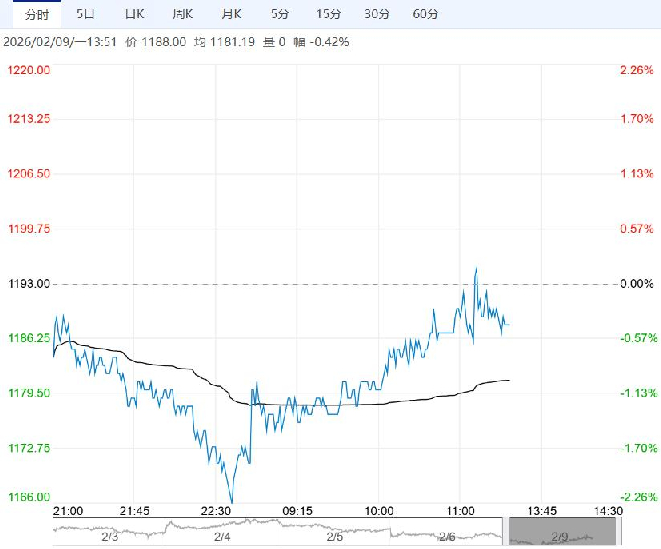Select the 5分 five-minute tab
This screenshot has width=661, height=549.
[x=281, y=14]
